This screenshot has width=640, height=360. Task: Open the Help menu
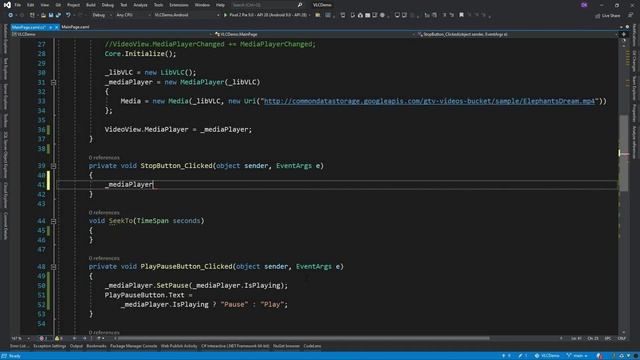point(220,5)
